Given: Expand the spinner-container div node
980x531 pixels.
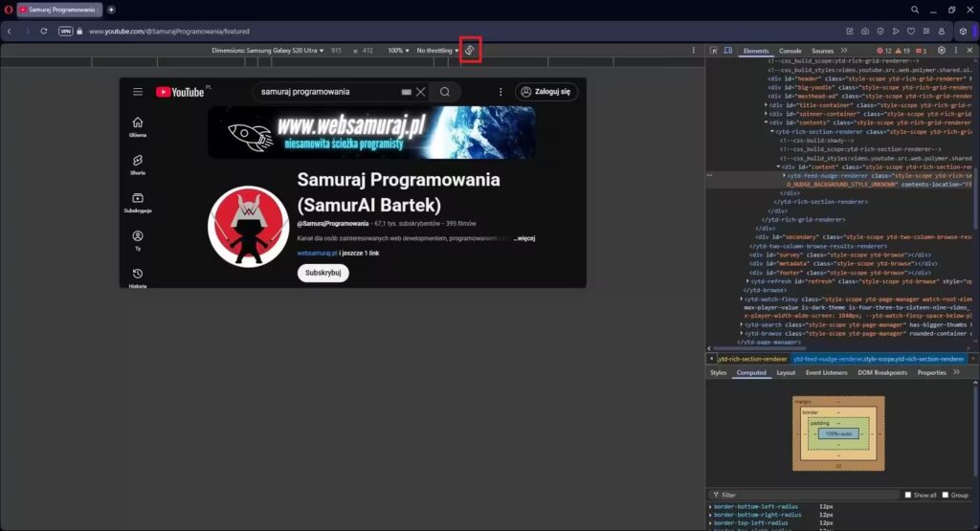Looking at the screenshot, I should click(x=766, y=114).
